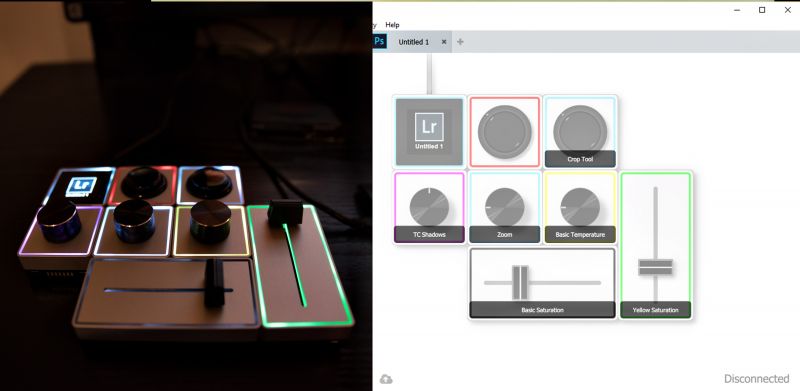Select the red-bordered unassigned button module
800x391 pixels.
(505, 132)
